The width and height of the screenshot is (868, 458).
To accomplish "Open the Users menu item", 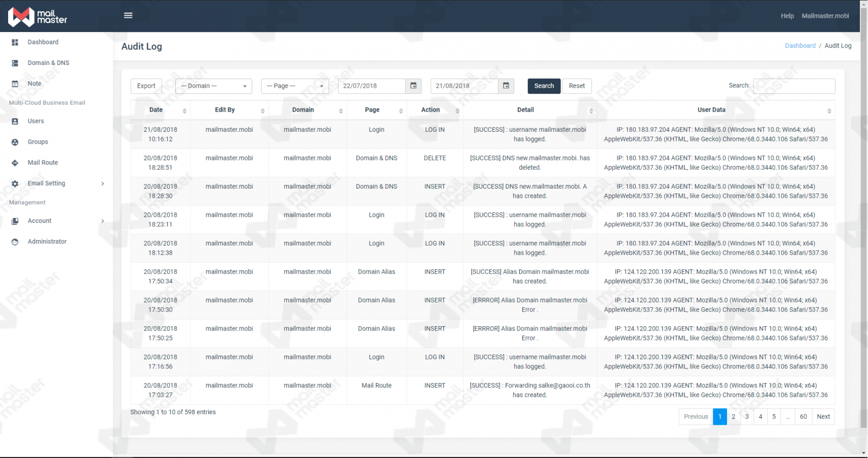I will (36, 121).
